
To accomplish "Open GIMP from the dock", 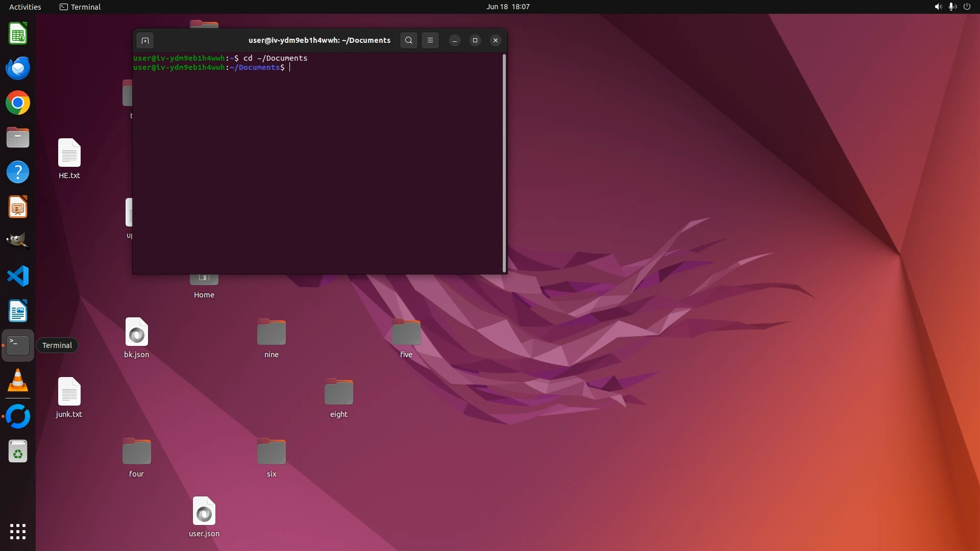I will [18, 241].
